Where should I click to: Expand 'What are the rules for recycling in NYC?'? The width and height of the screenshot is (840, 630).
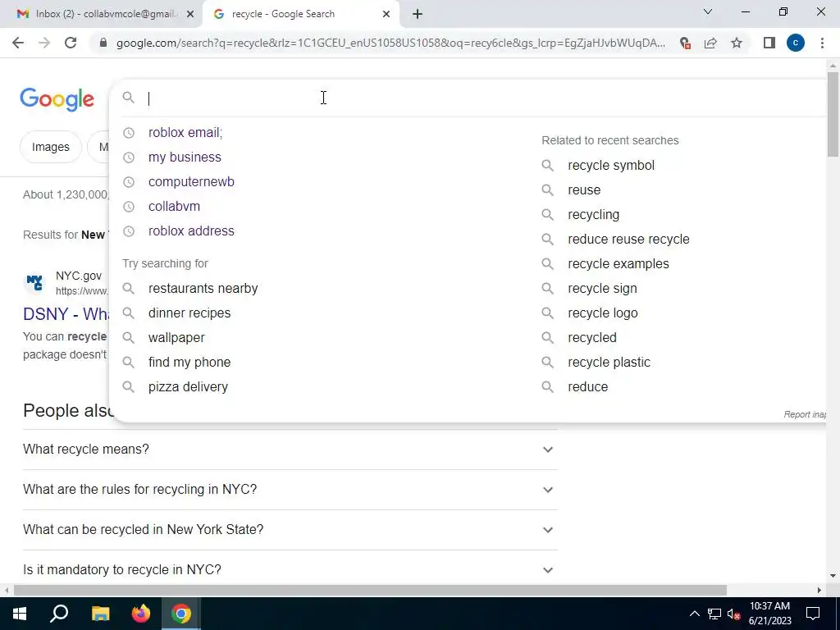(290, 490)
